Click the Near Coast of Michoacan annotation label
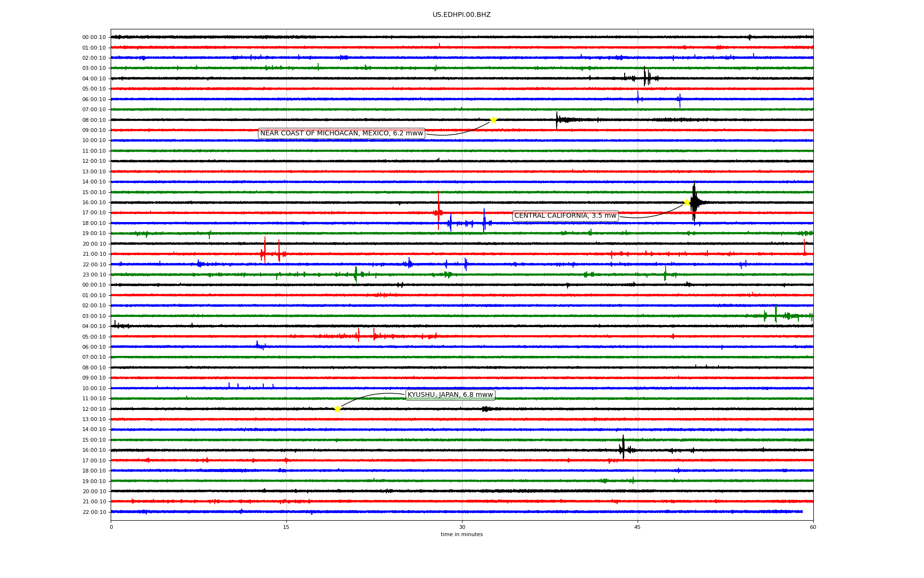Screen dimensions: 924x578 pos(341,133)
